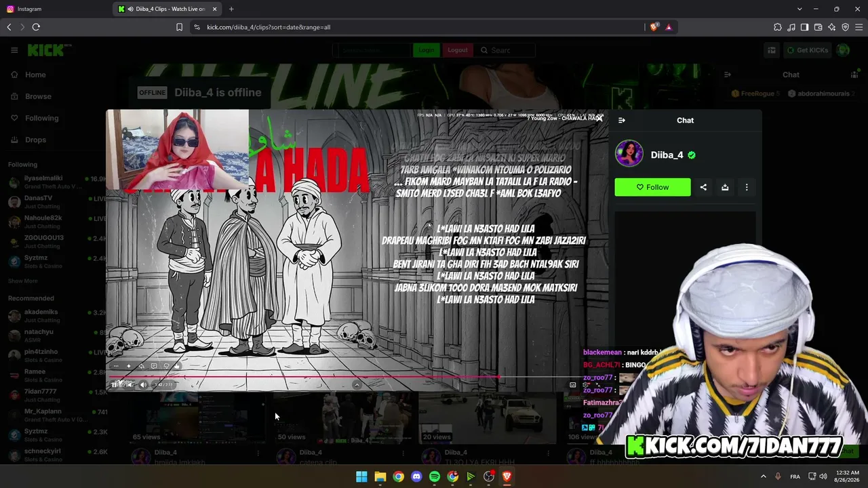Open the Diiba_4 channel avatar in clip panel
The height and width of the screenshot is (488, 868).
coord(629,154)
